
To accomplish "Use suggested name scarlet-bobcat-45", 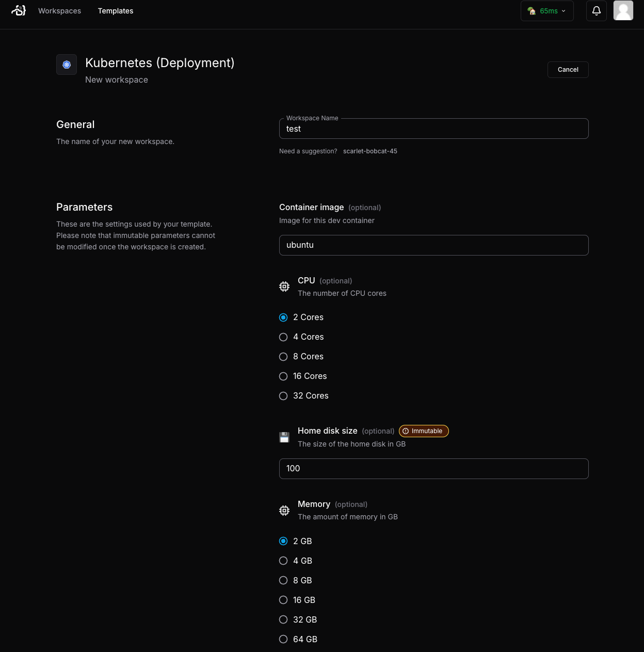I will (x=370, y=151).
